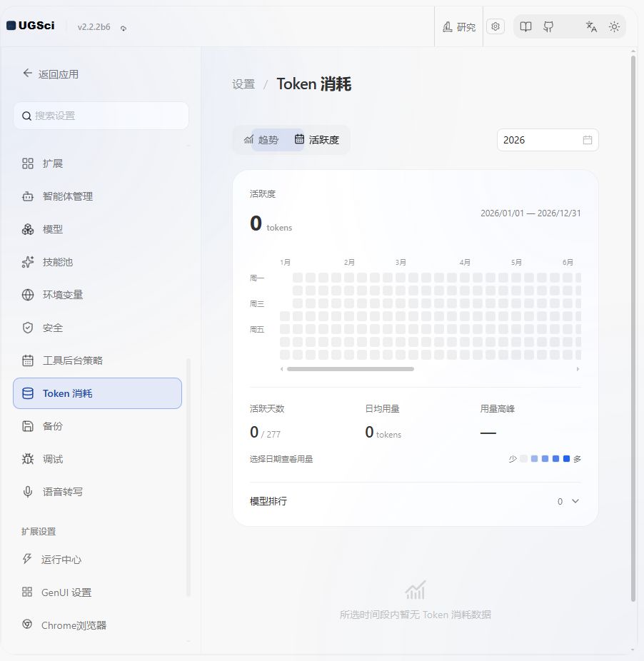The height and width of the screenshot is (661, 644).
Task: Click the 调试 bug icon
Action: (28, 459)
